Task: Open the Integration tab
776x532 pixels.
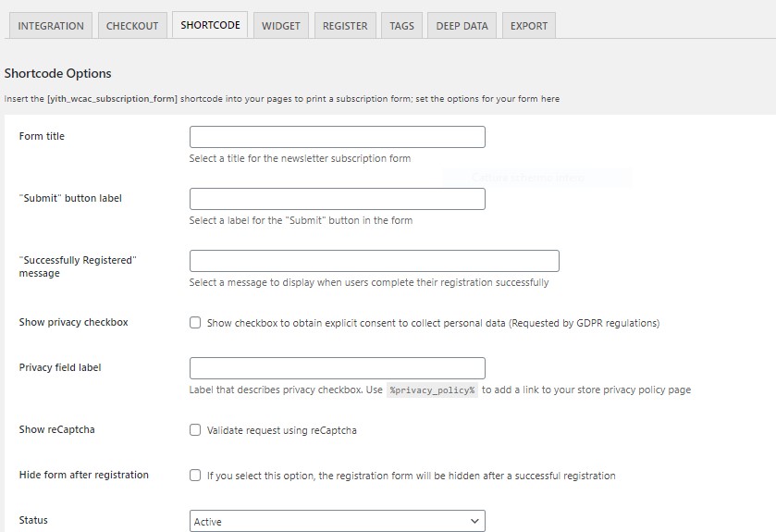Action: [x=51, y=26]
